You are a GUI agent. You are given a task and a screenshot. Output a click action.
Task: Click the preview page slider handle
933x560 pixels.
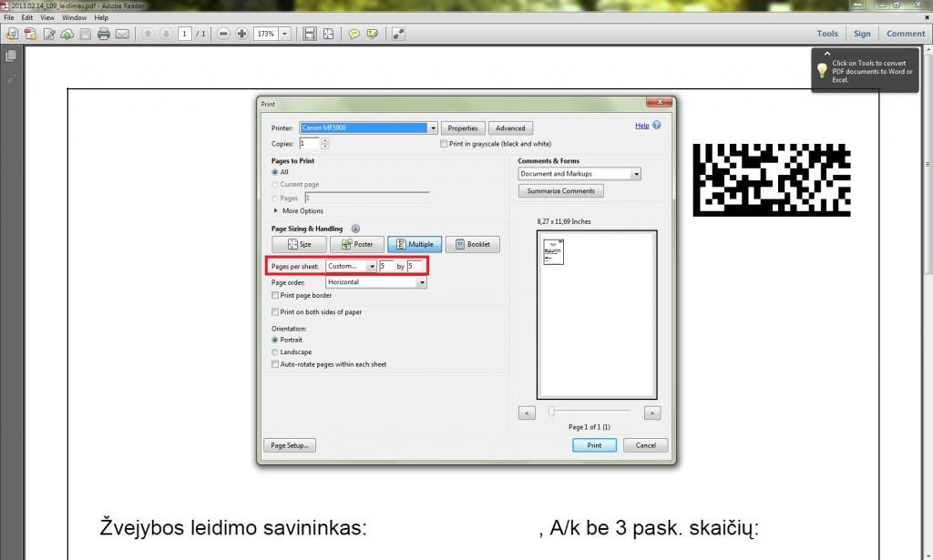pos(551,412)
